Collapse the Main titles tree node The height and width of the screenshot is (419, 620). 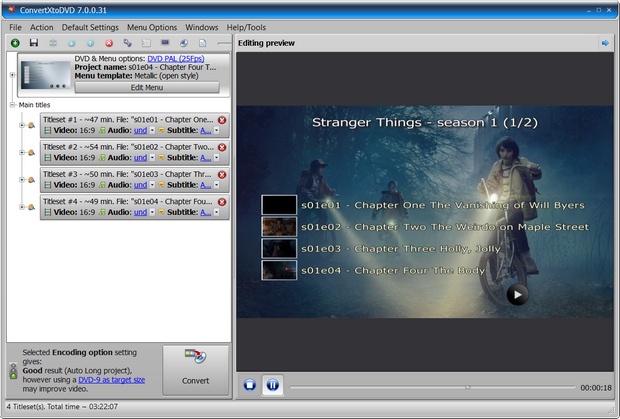[12, 105]
